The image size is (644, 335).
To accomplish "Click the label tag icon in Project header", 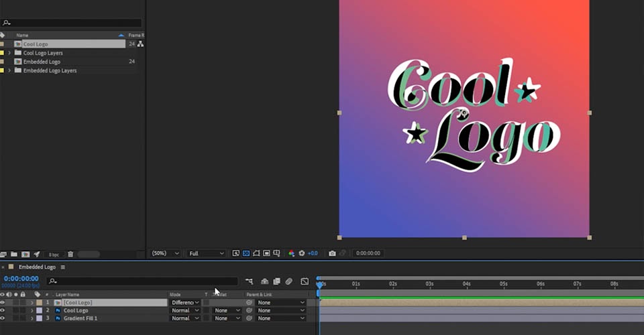I will click(x=3, y=36).
